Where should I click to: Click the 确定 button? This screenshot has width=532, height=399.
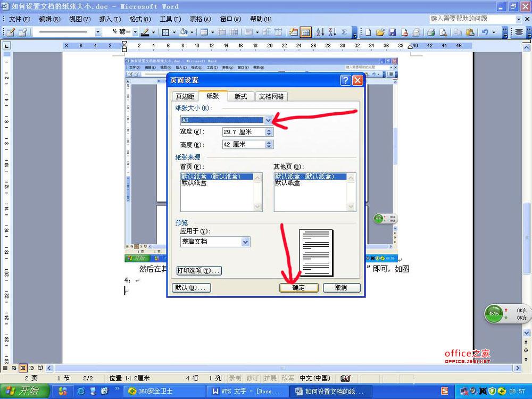pos(298,288)
